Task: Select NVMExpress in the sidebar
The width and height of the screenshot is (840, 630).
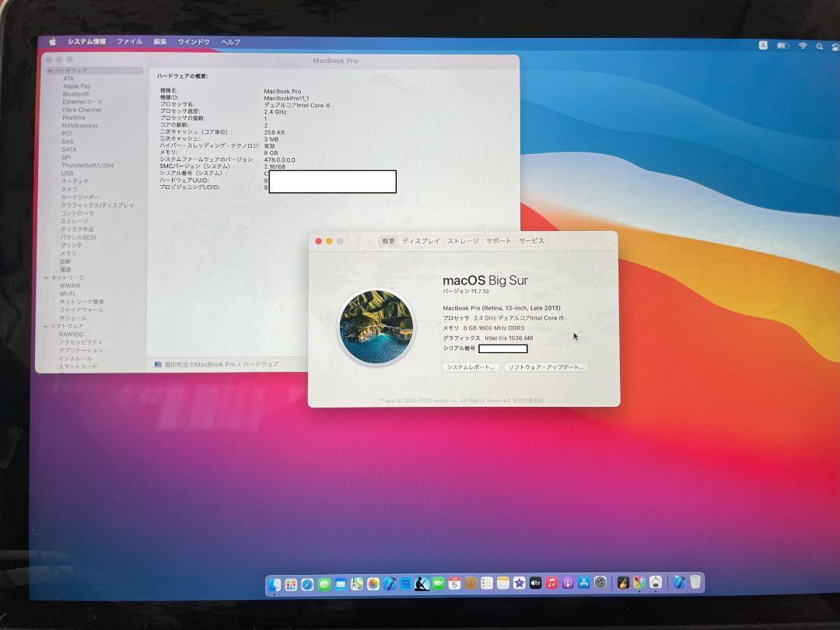Action: pos(80,126)
